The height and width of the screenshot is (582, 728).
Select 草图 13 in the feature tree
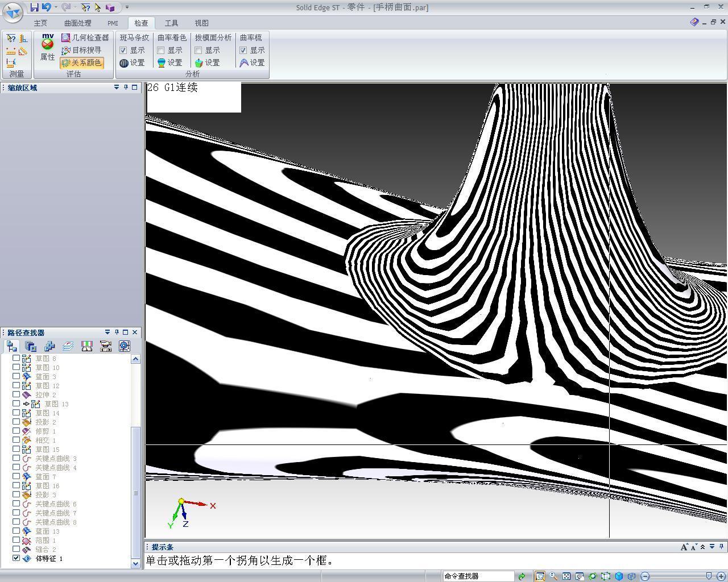click(x=56, y=404)
